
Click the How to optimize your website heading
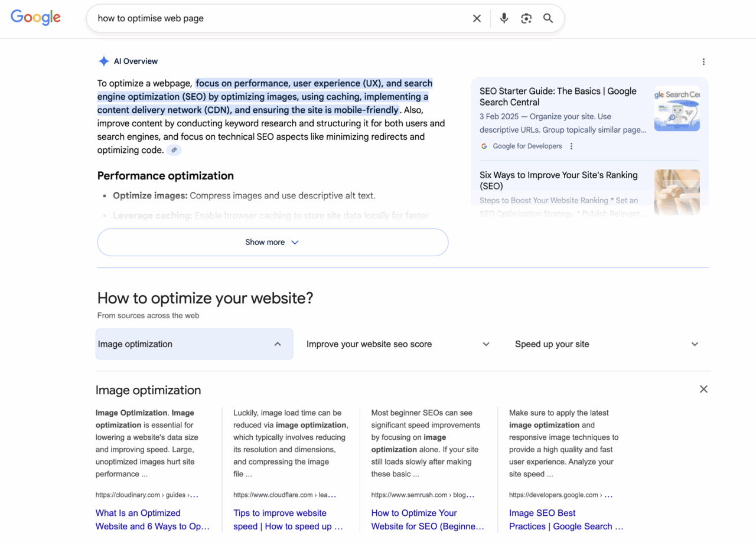[x=205, y=298]
